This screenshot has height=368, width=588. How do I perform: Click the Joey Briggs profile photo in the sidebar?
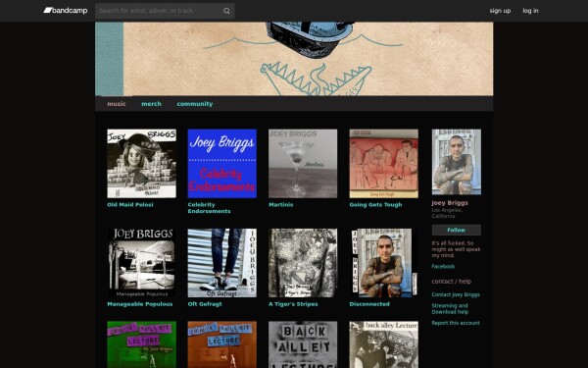[x=456, y=162]
